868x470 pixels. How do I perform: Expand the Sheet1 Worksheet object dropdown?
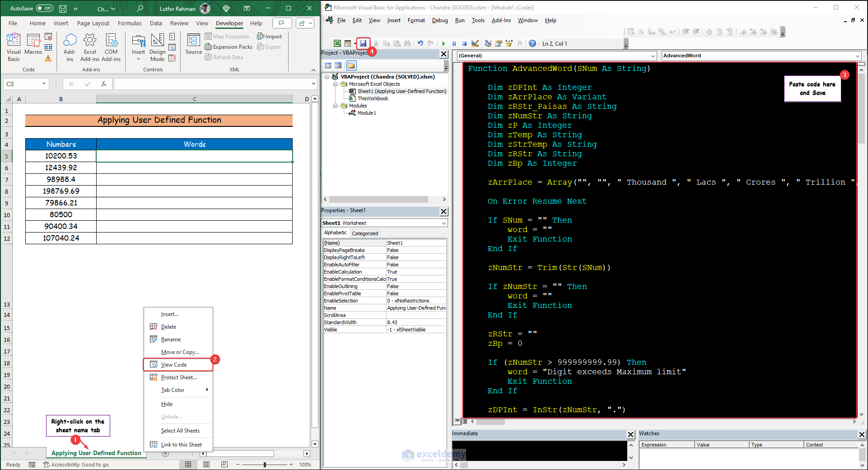[443, 223]
